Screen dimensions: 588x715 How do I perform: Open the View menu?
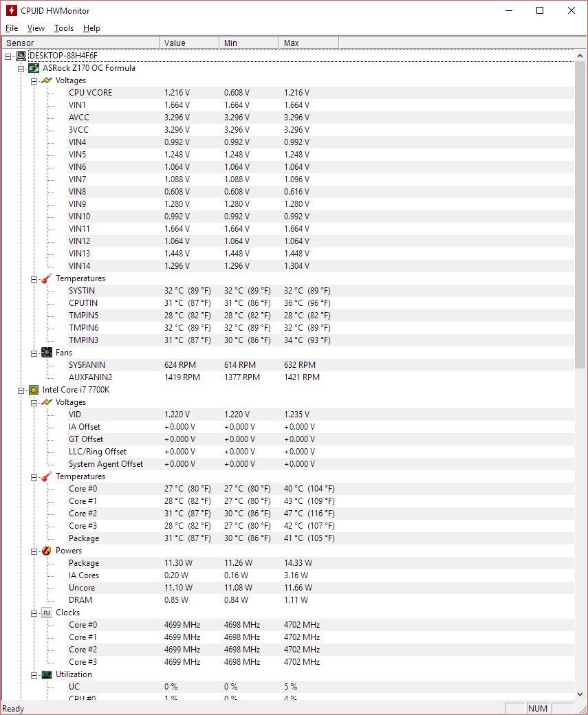click(x=36, y=28)
